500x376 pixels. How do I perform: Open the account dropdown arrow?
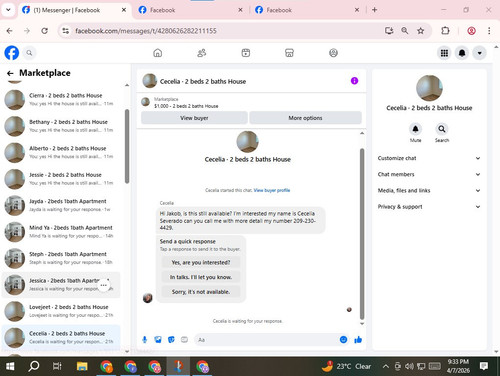(480, 53)
